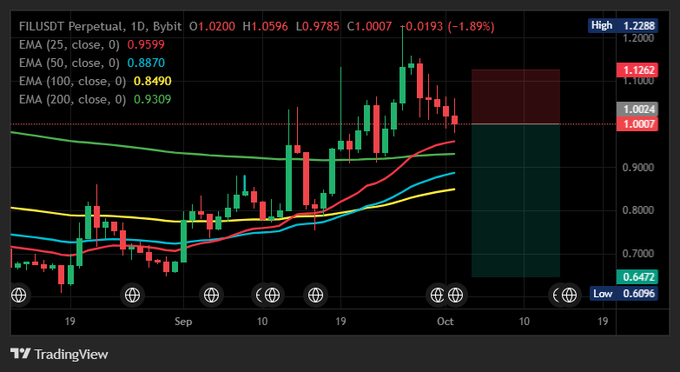Click the 0.7000 price axis tick
Screen dimensions: 680x372
pos(638,253)
